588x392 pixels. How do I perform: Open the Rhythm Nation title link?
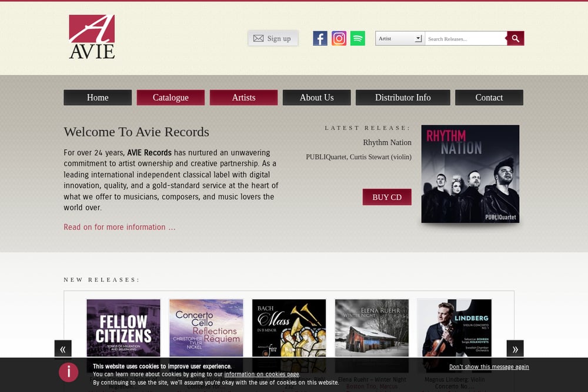(387, 142)
